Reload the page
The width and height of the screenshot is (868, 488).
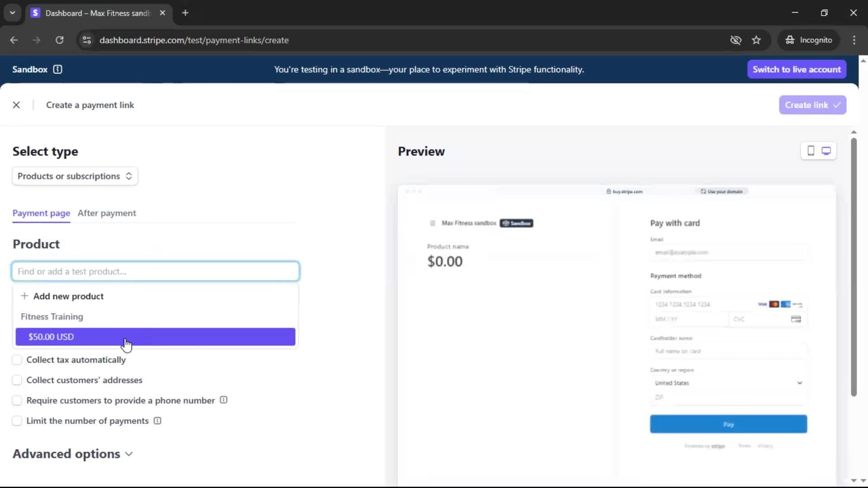pyautogui.click(x=59, y=40)
